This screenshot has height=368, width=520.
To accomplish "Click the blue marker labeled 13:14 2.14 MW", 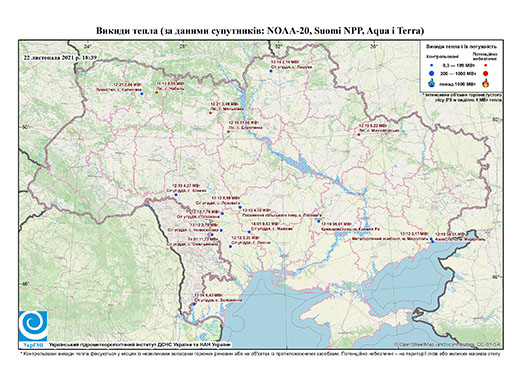I will 271,71.
